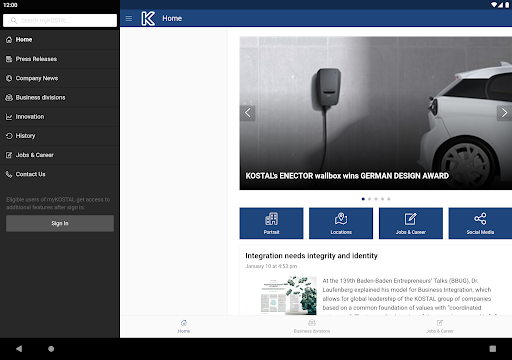The height and width of the screenshot is (360, 512).
Task: Click the Sign In button
Action: point(60,223)
